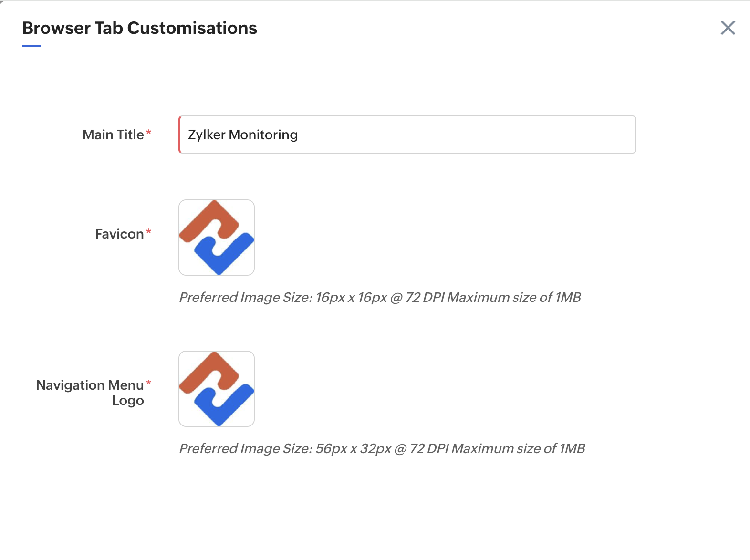Viewport: 750px width, 560px height.
Task: Click the blue underline beneath the dialog heading
Action: coord(31,46)
